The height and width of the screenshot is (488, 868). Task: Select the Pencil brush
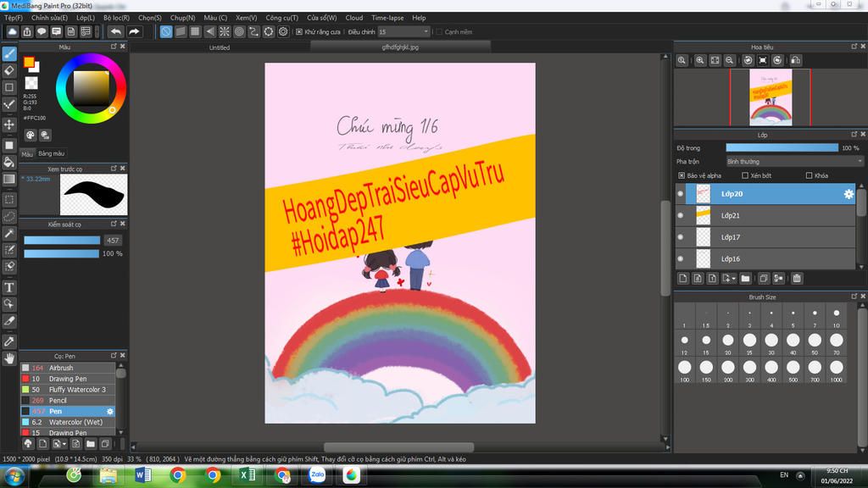point(68,400)
